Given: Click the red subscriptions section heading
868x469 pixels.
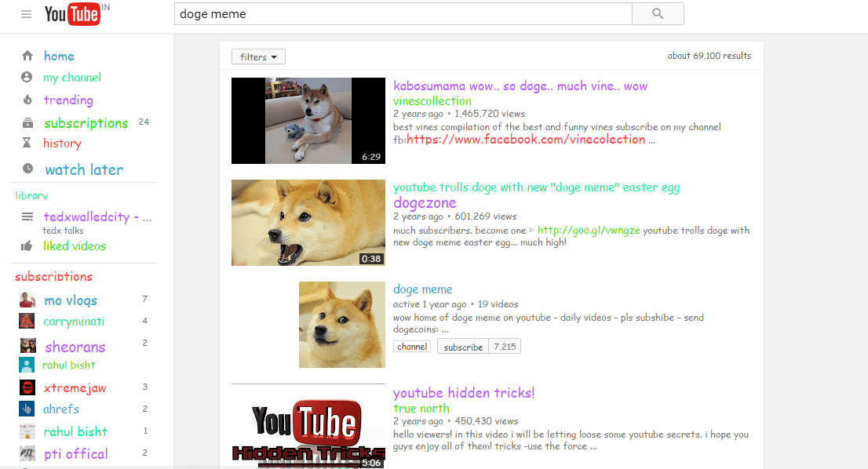Looking at the screenshot, I should coord(53,276).
